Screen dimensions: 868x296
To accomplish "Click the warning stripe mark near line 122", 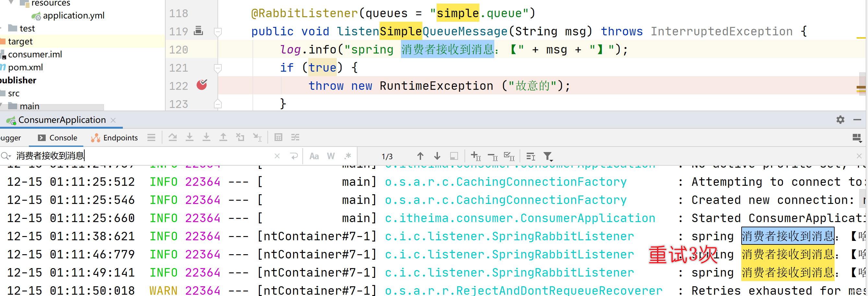I will (x=861, y=88).
